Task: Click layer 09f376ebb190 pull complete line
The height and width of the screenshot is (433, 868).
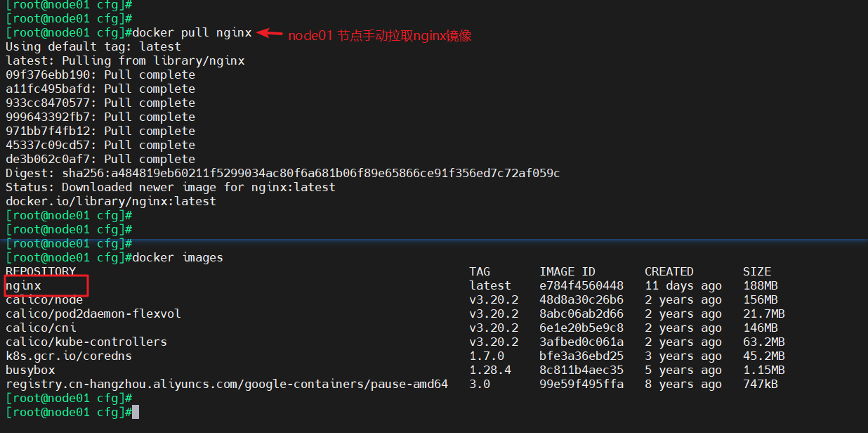Action: pyautogui.click(x=100, y=75)
